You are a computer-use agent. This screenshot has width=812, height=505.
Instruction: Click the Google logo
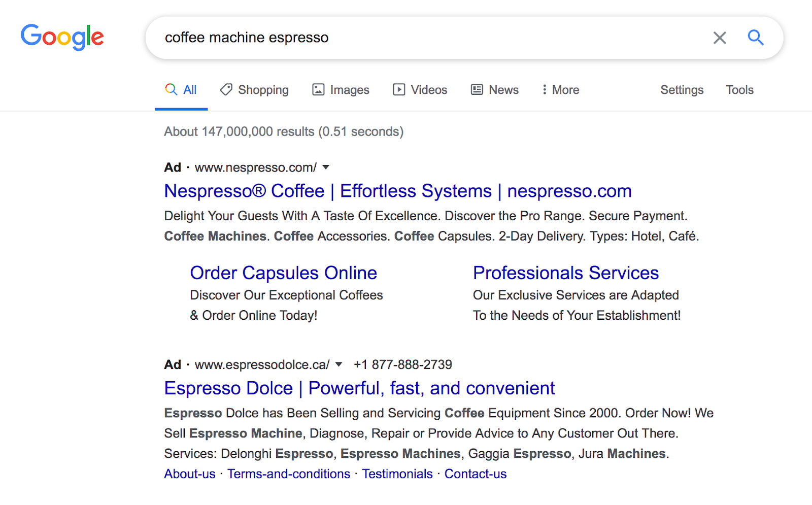(x=62, y=37)
